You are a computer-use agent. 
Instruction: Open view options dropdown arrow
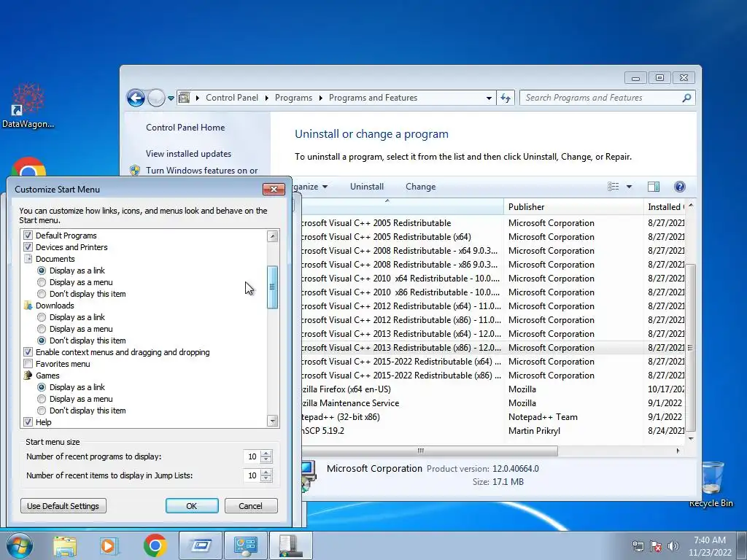tap(629, 187)
